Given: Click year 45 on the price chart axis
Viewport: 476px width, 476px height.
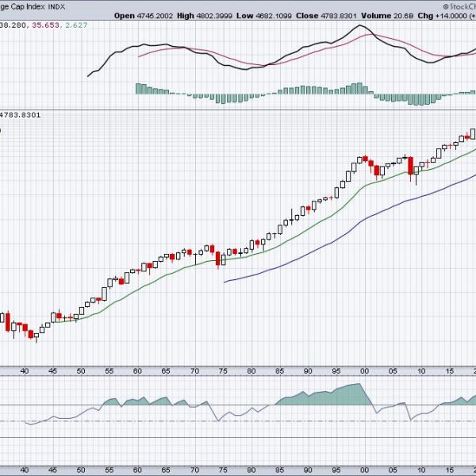Looking at the screenshot, I should [x=52, y=371].
